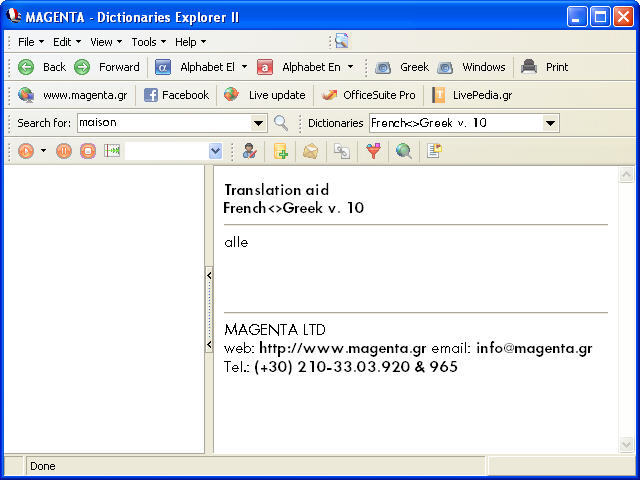Screen dimensions: 640x480
Task: Click the Print printer icon
Action: click(529, 67)
